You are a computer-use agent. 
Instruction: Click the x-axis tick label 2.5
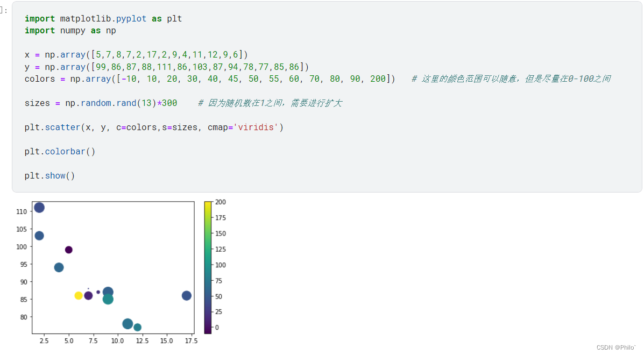(x=44, y=340)
